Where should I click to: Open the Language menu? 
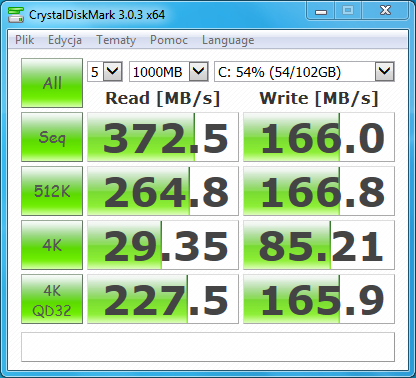pos(228,40)
